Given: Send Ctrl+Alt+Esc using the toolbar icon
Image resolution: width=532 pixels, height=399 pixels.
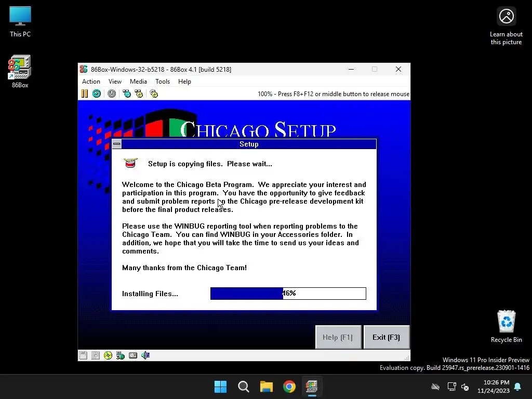Looking at the screenshot, I should point(139,94).
